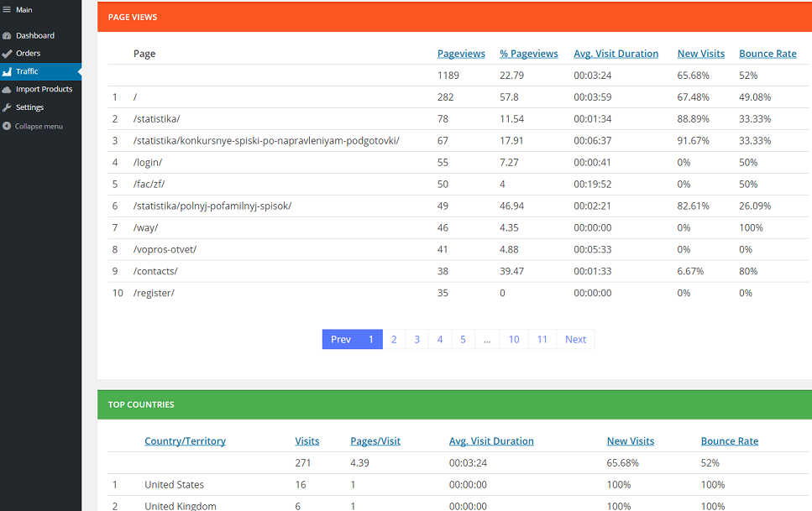Click the Next pagination button
Viewport: 812px width, 511px height.
point(575,340)
